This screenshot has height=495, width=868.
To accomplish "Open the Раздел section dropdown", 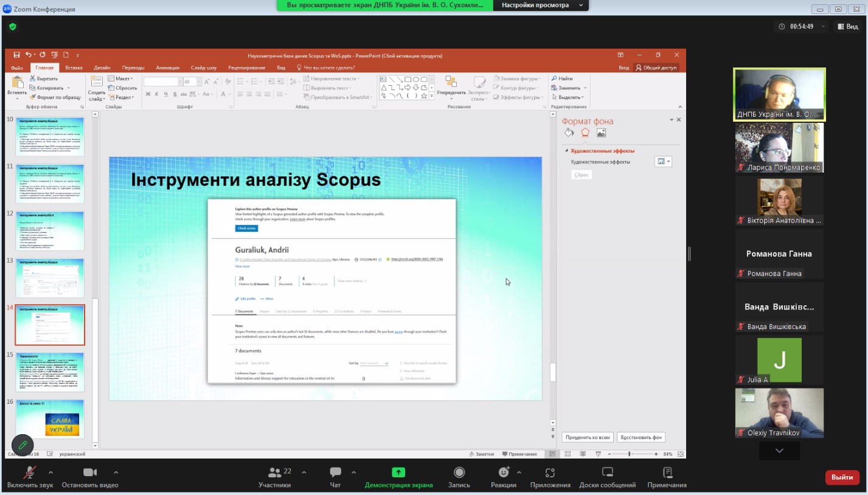I will (121, 97).
